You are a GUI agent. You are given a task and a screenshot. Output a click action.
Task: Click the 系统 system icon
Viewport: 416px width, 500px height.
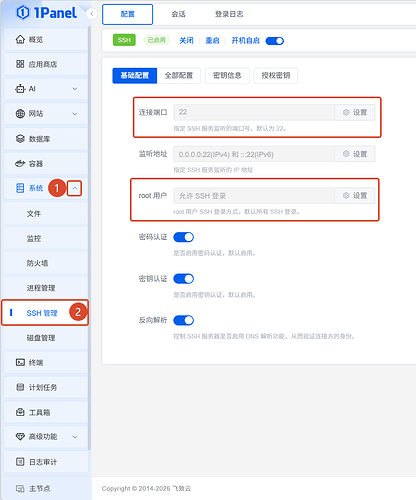(x=20, y=188)
